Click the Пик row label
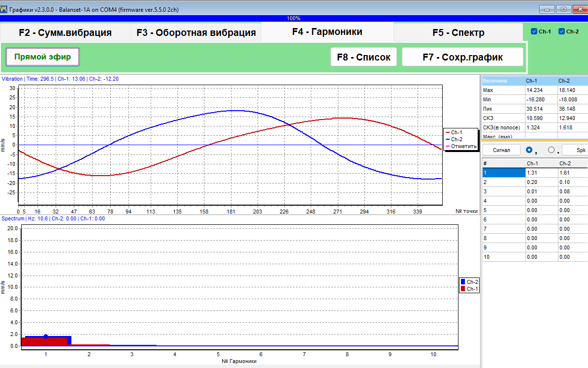The height and width of the screenshot is (368, 588). point(504,109)
